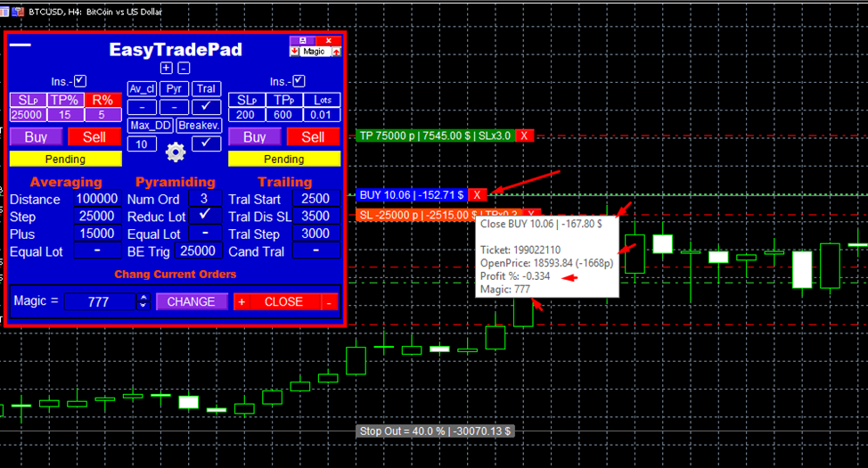The width and height of the screenshot is (868, 468).
Task: Click the left purple Buy button
Action: pos(36,136)
